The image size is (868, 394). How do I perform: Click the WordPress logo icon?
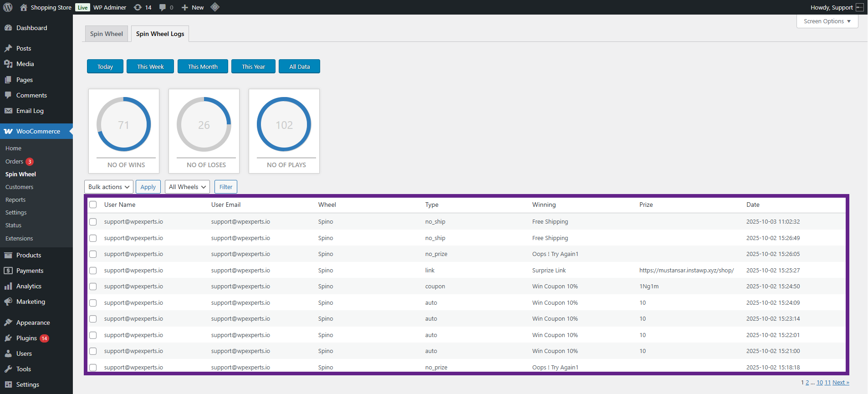point(8,7)
